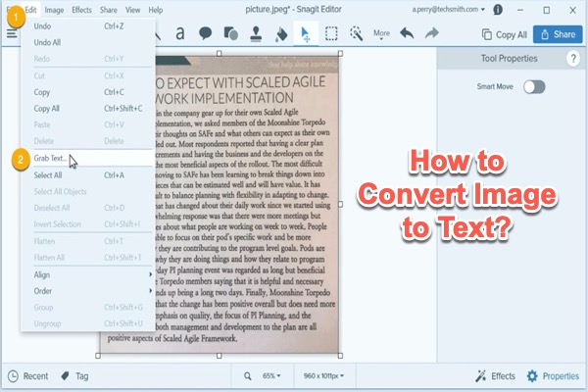Select the Shape tool
588x392 pixels.
230,33
